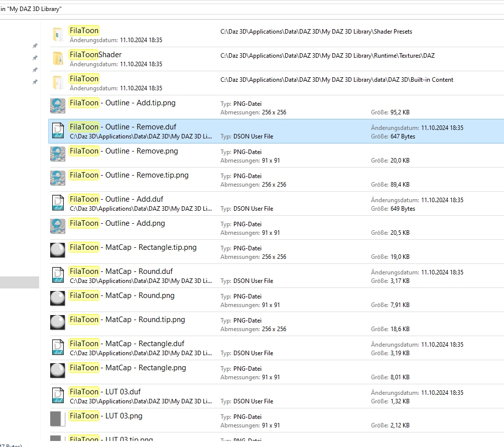Select file name FilaToon - Outline - Add.tip.png
The width and height of the screenshot is (504, 447).
point(122,103)
